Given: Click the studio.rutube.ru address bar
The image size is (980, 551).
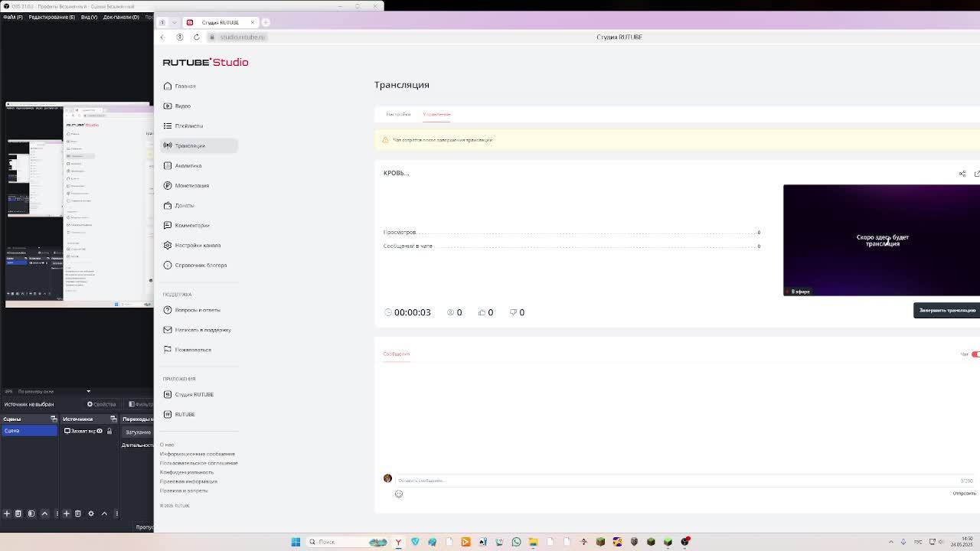Looking at the screenshot, I should [242, 37].
